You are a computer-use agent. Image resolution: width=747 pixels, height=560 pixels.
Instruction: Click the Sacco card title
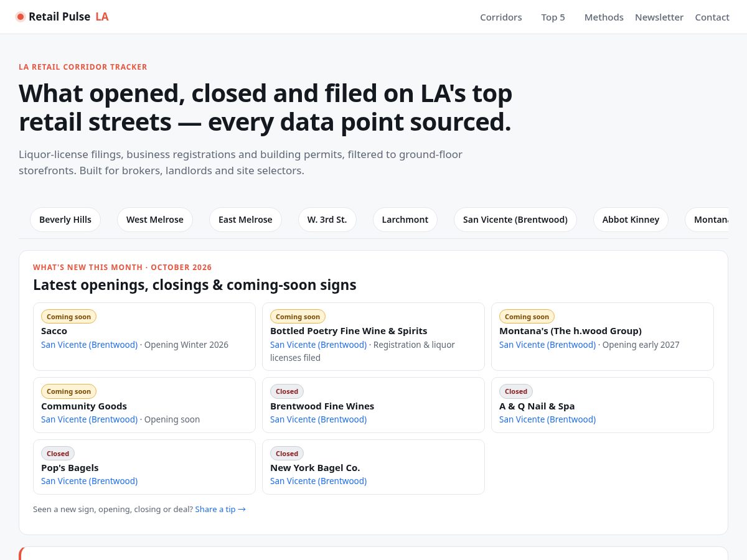click(54, 331)
